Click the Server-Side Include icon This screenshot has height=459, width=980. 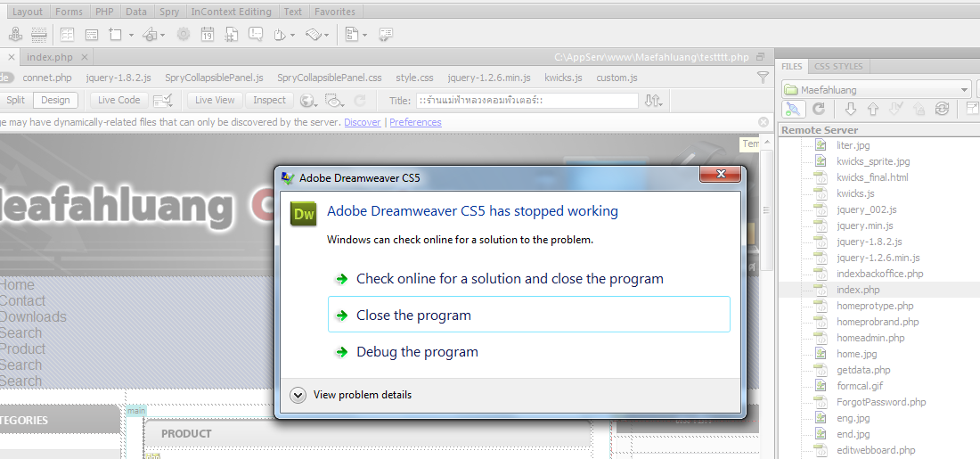(x=232, y=35)
